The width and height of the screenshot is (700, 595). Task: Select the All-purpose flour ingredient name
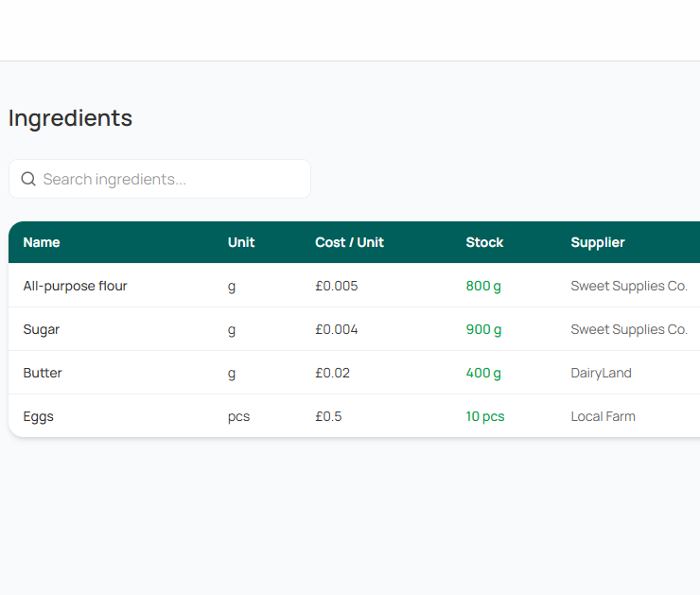(x=75, y=286)
